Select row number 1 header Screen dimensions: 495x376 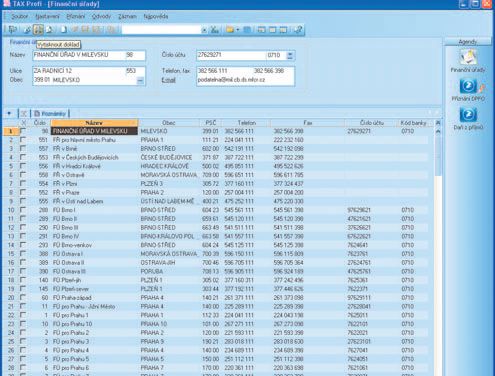(11, 131)
